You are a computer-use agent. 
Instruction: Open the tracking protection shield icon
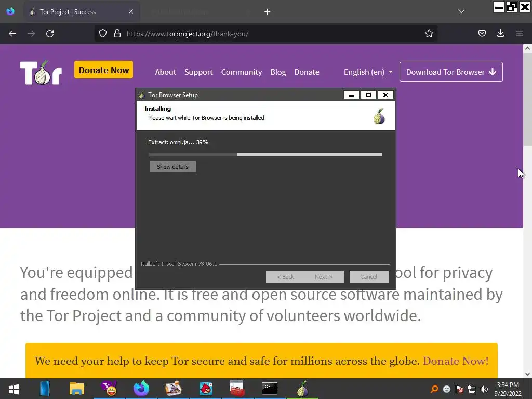tap(103, 34)
